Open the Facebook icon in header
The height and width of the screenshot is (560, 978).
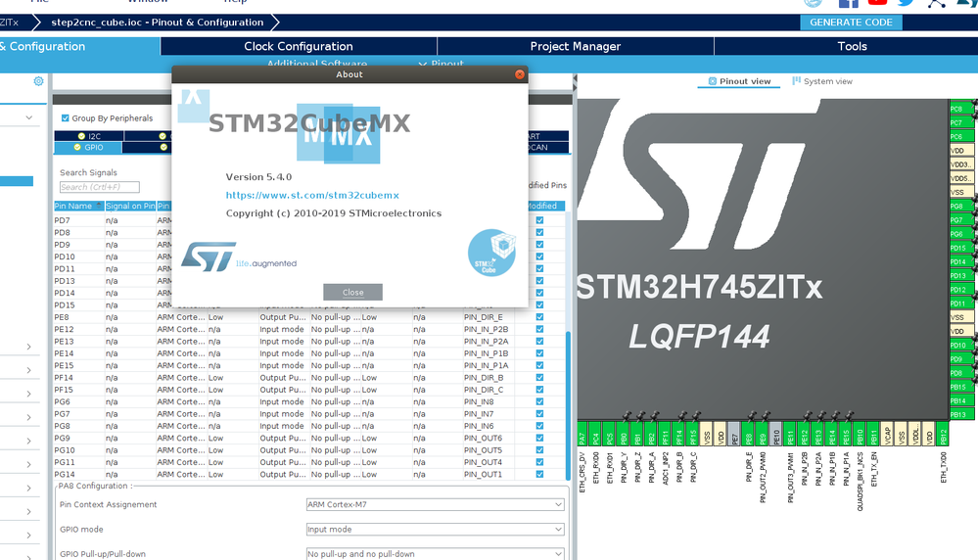click(848, 3)
